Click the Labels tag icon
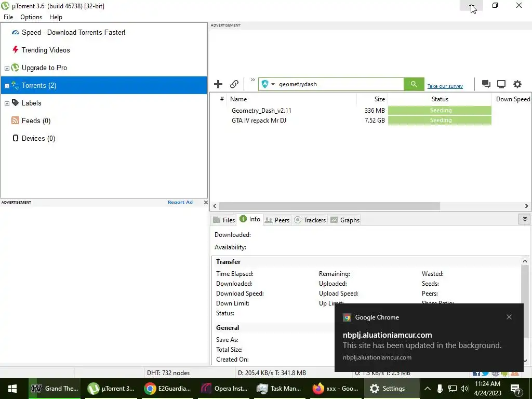532x399 pixels. (x=15, y=102)
